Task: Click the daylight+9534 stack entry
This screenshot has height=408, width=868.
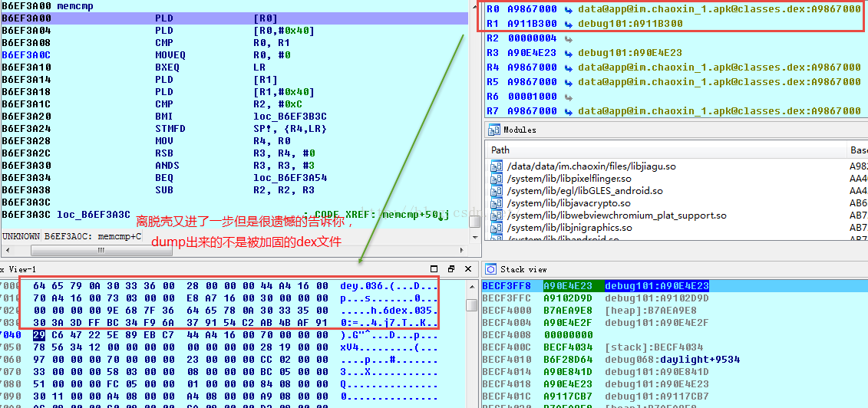Action: 700,360
